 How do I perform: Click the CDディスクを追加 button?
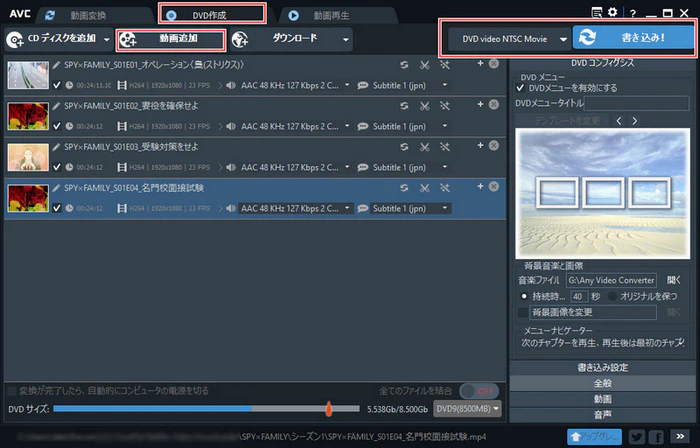point(53,39)
